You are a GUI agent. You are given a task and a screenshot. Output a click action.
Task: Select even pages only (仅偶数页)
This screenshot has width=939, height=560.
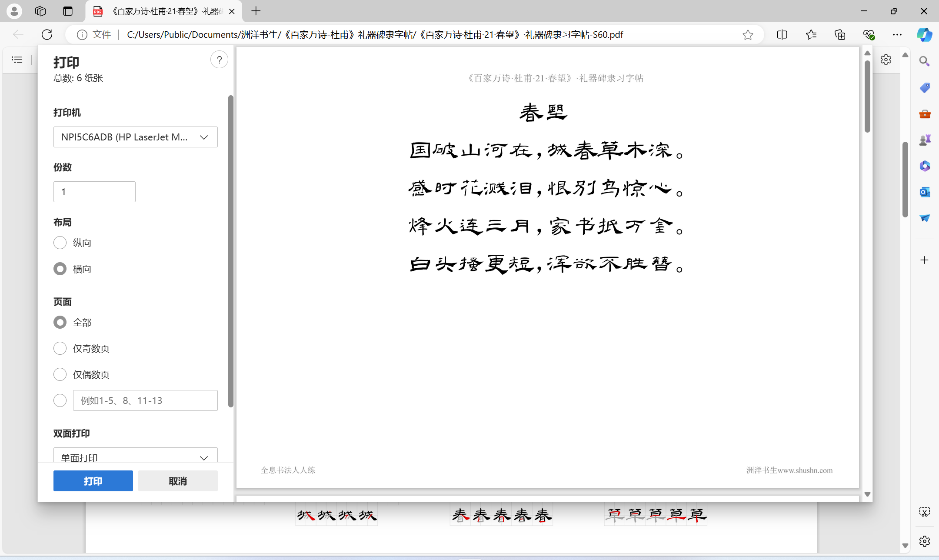pos(60,374)
